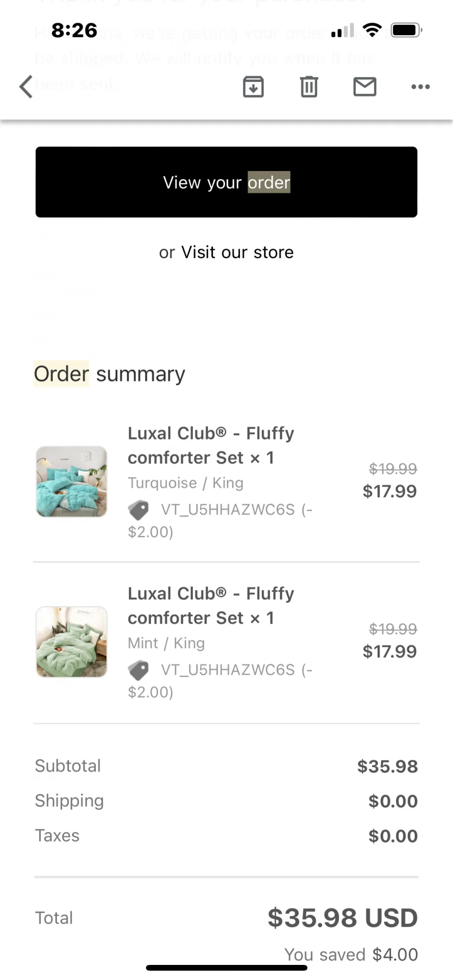Image resolution: width=453 pixels, height=980 pixels.
Task: Tap the $35.98 USD total amount
Action: point(342,918)
